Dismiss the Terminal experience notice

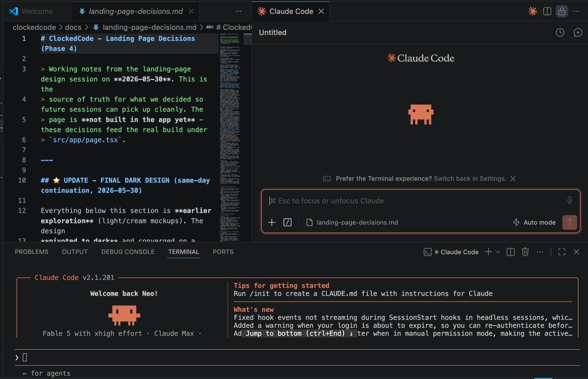pyautogui.click(x=513, y=178)
